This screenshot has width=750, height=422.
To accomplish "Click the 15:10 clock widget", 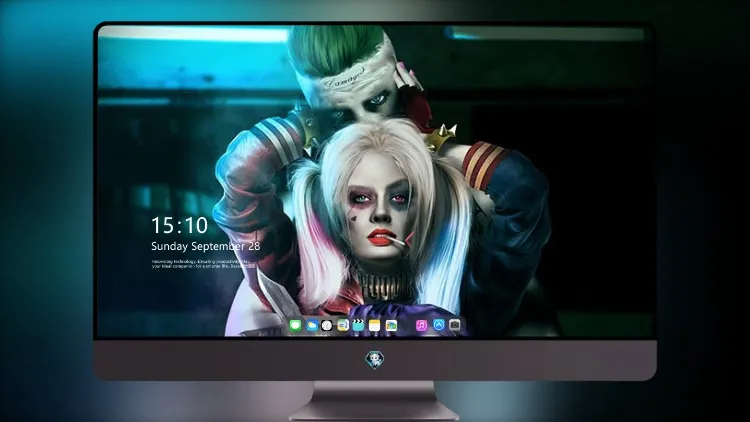I will pos(180,225).
